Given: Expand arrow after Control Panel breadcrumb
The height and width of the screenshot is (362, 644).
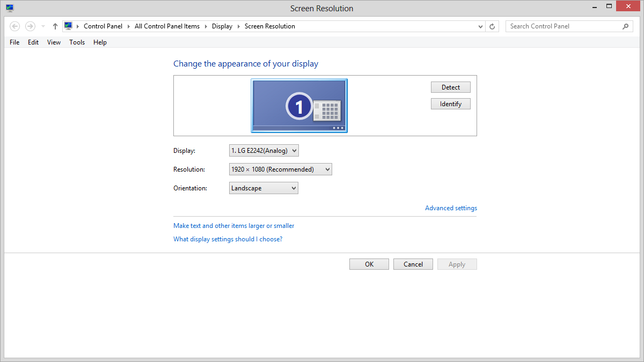Looking at the screenshot, I should pyautogui.click(x=129, y=26).
